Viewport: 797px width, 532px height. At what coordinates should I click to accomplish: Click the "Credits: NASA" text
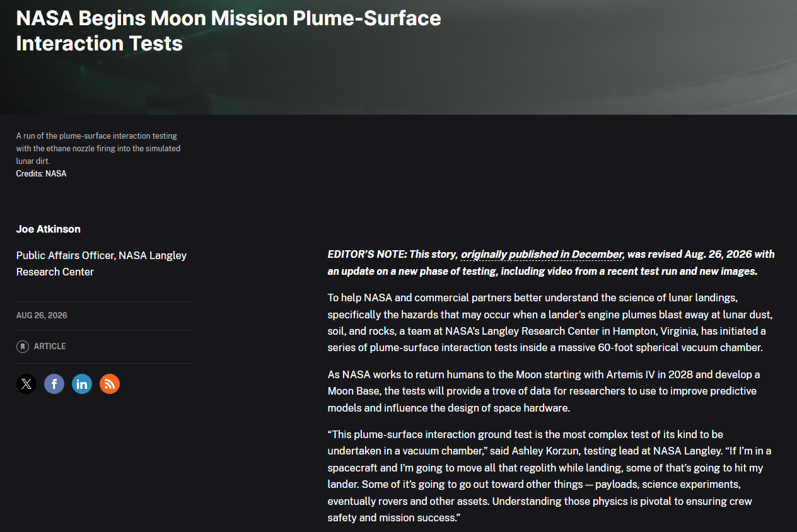pyautogui.click(x=41, y=173)
